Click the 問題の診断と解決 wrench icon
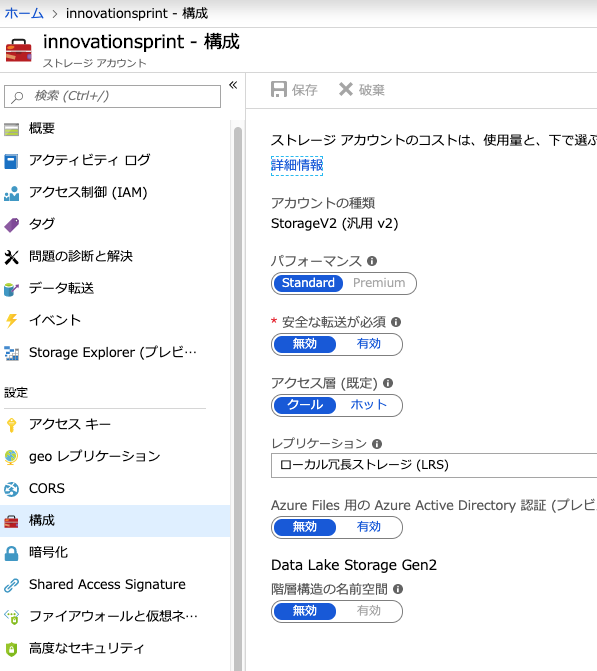Image resolution: width=597 pixels, height=671 pixels. point(12,257)
